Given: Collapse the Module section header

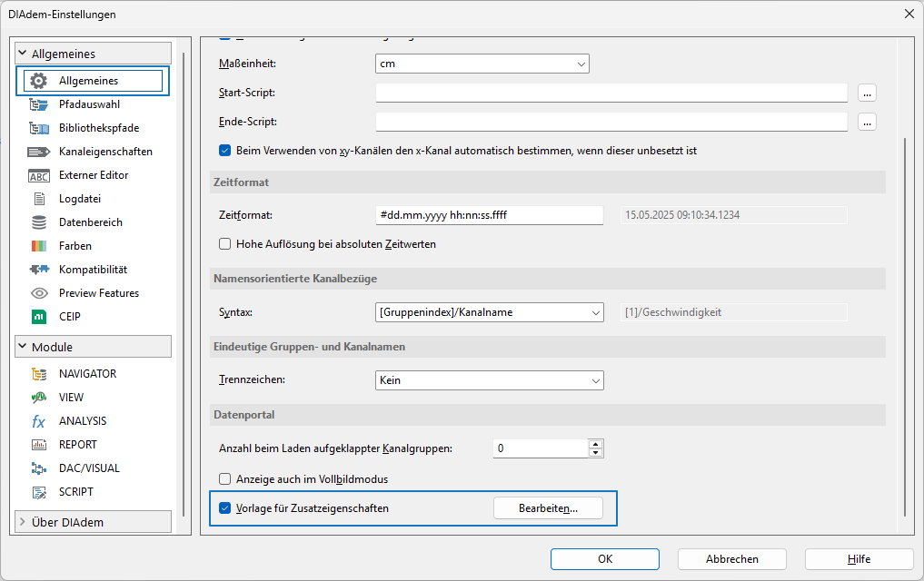Looking at the screenshot, I should tap(93, 347).
